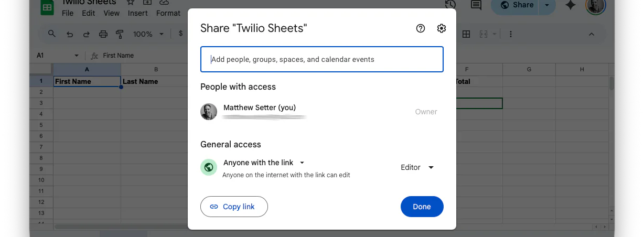
Task: Click the Share button in header
Action: pos(517,5)
